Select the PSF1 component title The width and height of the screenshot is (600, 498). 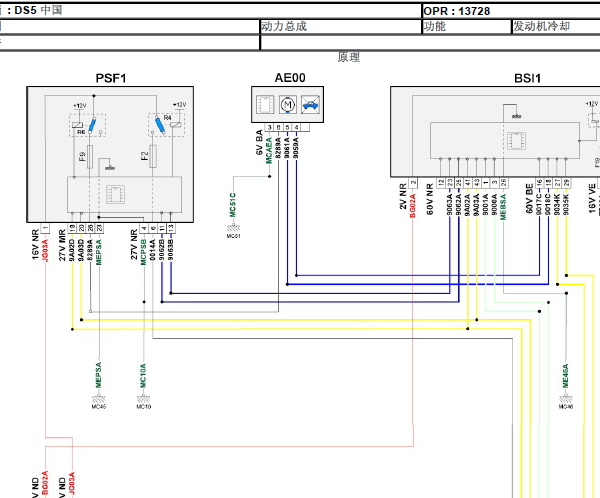tap(111, 78)
